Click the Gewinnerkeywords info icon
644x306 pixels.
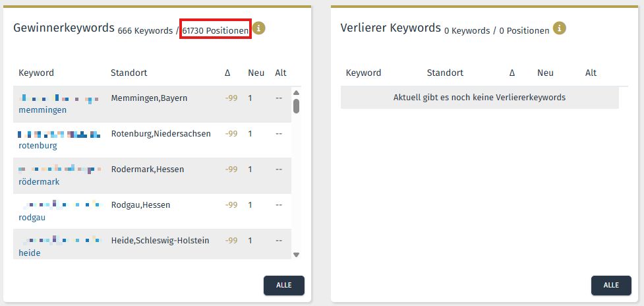[x=259, y=28]
